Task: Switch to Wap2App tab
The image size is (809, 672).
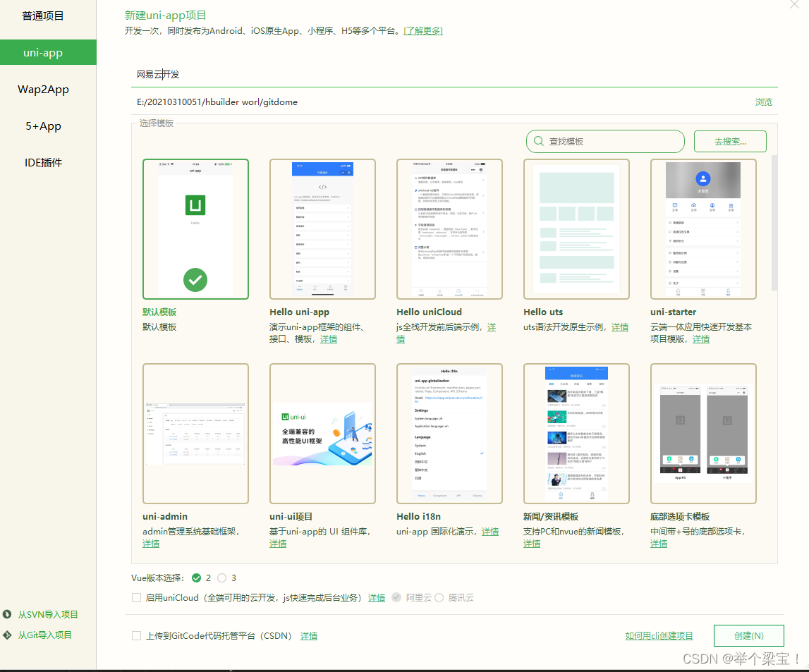Action: tap(43, 90)
